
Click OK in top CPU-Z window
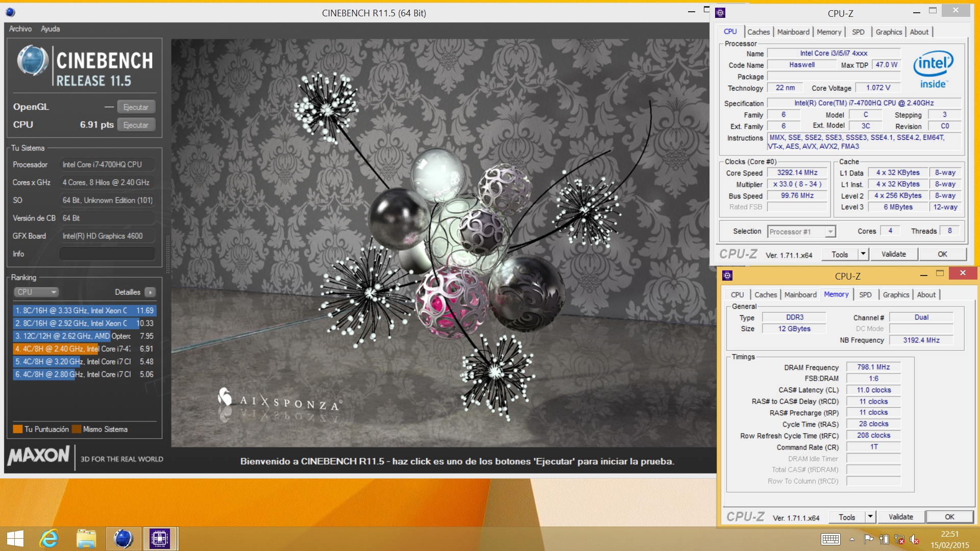click(x=942, y=254)
